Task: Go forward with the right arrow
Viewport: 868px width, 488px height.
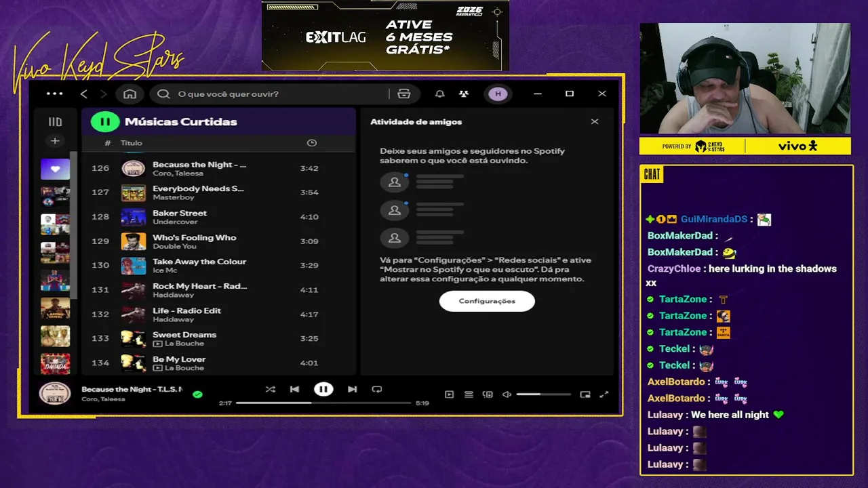Action: tap(104, 94)
